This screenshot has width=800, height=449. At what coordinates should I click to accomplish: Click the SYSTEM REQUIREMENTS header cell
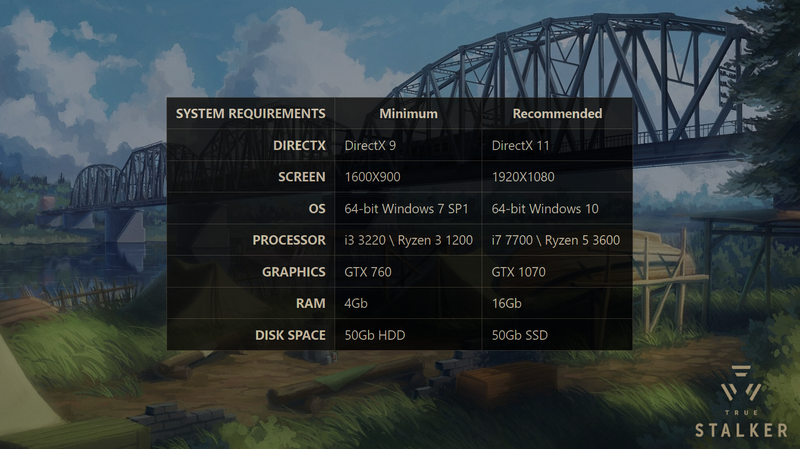[250, 114]
